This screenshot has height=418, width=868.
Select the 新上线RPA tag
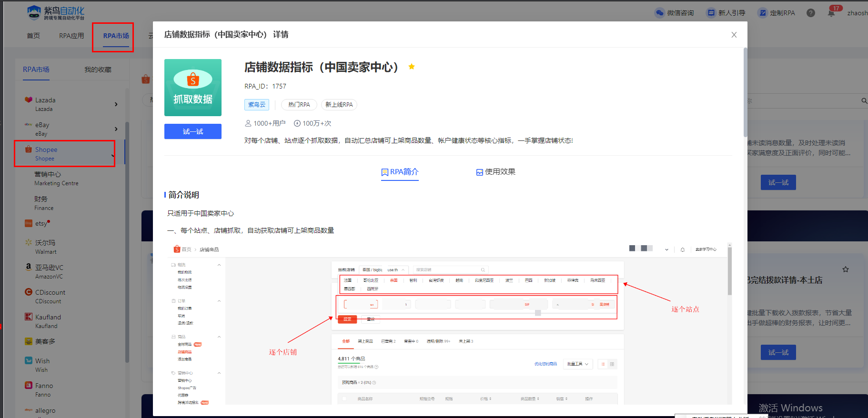(339, 105)
